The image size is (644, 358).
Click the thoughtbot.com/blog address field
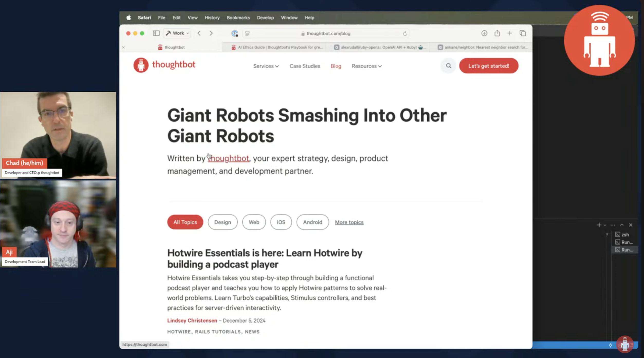tap(326, 33)
